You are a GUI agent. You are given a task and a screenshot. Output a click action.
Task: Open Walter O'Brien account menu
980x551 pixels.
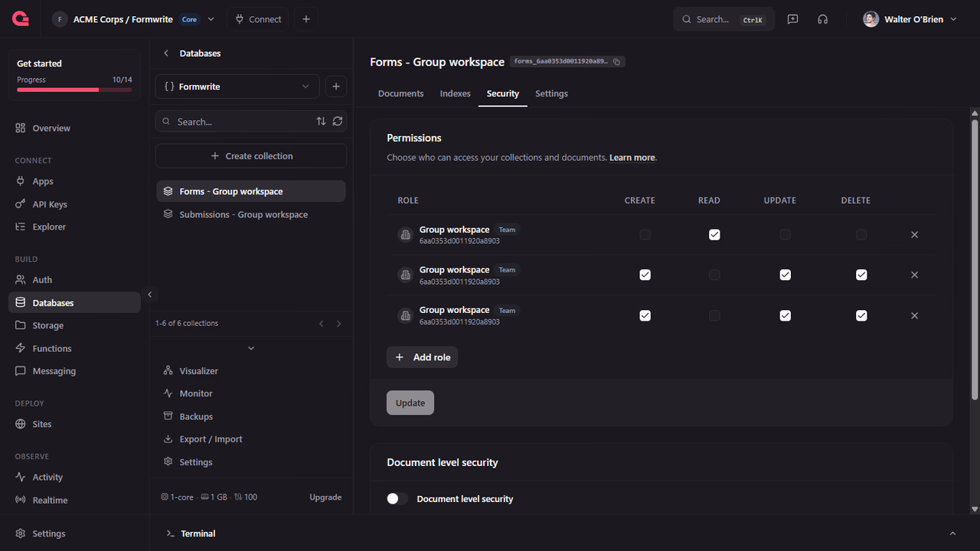click(910, 19)
